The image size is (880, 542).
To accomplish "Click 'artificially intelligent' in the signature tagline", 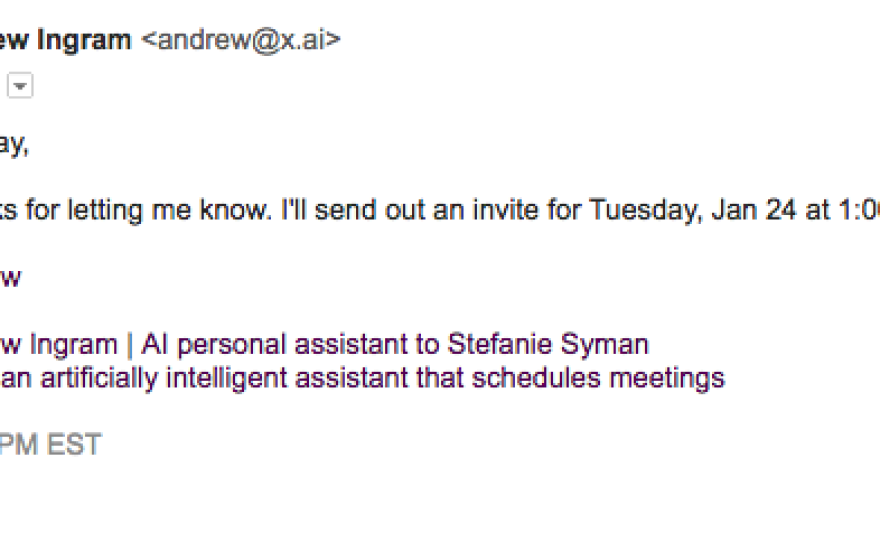I will click(x=164, y=378).
